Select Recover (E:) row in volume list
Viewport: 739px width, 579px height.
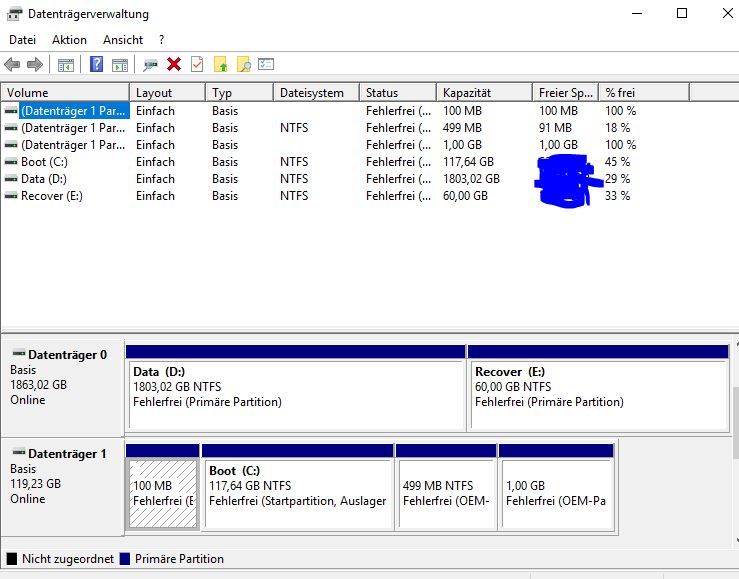pos(54,196)
